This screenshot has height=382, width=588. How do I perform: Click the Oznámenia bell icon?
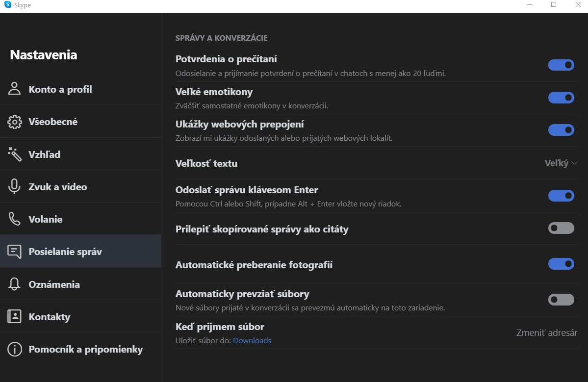click(15, 284)
